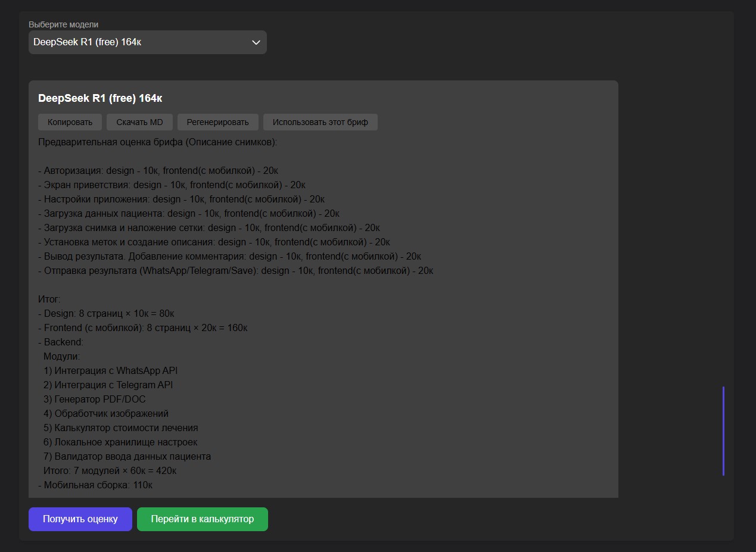This screenshot has width=756, height=552.
Task: Click the Генератор PDF/DOC module line
Action: (94, 399)
